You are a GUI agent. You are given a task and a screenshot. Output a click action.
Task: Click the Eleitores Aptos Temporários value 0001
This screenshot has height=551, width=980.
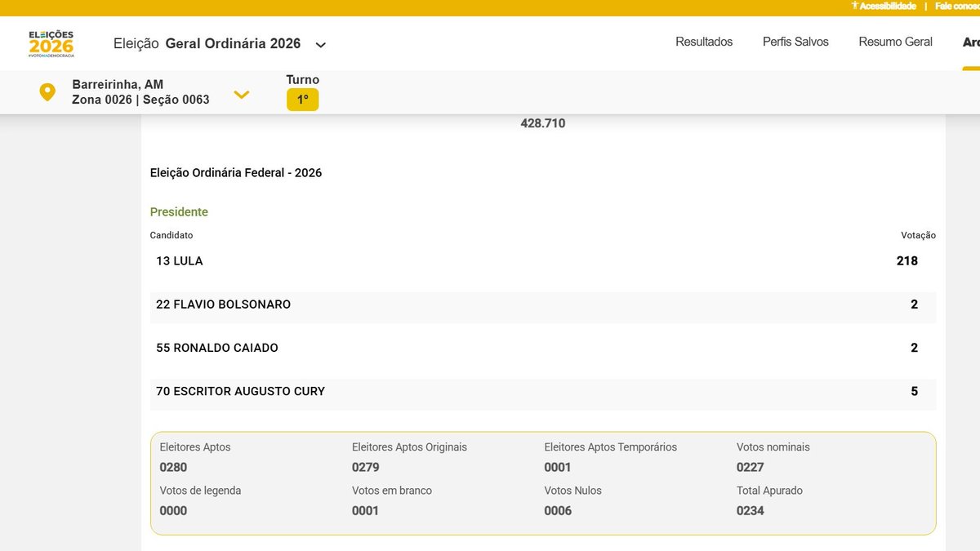(558, 468)
